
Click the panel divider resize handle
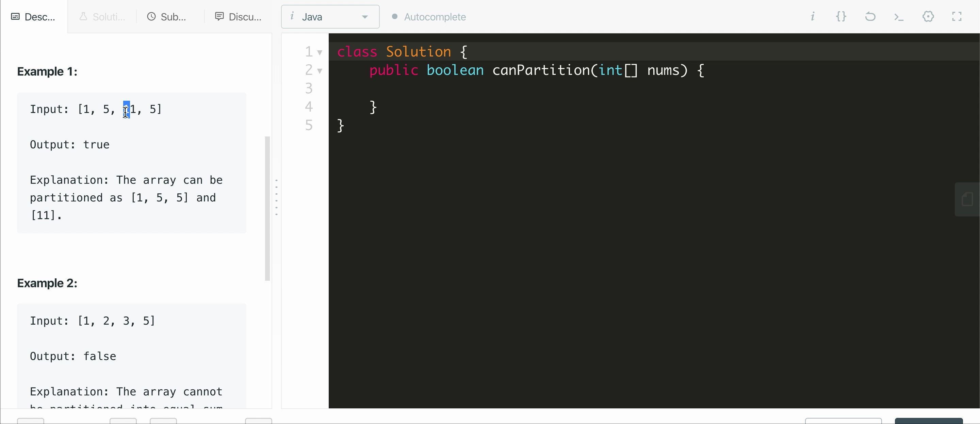pyautogui.click(x=277, y=198)
